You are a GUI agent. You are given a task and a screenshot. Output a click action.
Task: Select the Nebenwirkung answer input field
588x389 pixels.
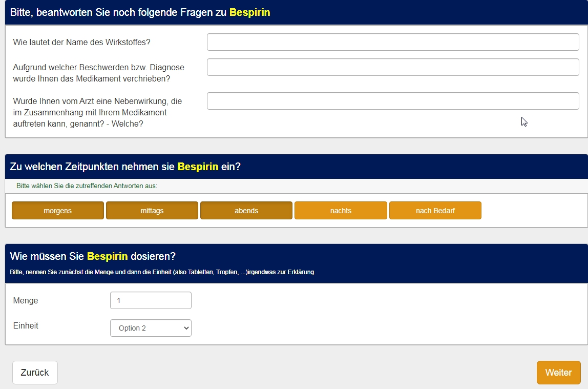pyautogui.click(x=393, y=101)
